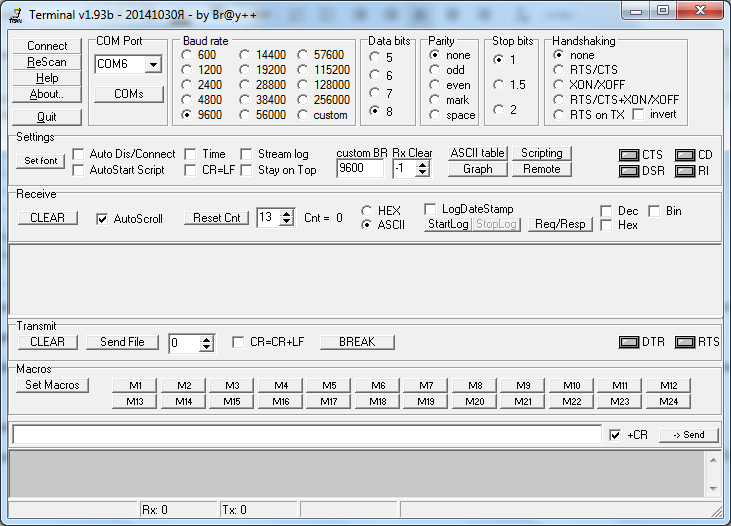This screenshot has height=526, width=731.
Task: Run macro M24
Action: 668,401
